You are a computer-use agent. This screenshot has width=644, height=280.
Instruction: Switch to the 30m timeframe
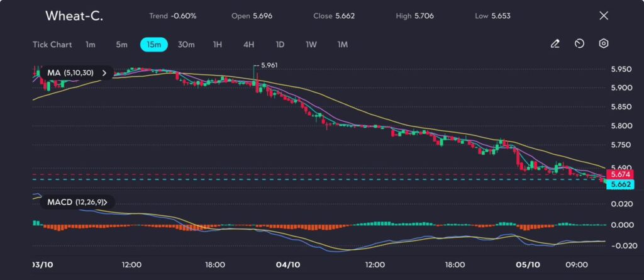[x=186, y=45]
